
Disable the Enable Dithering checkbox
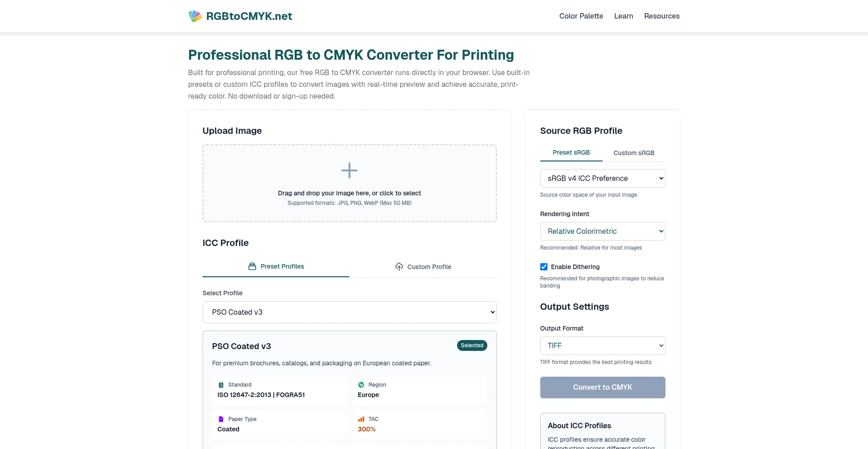544,267
